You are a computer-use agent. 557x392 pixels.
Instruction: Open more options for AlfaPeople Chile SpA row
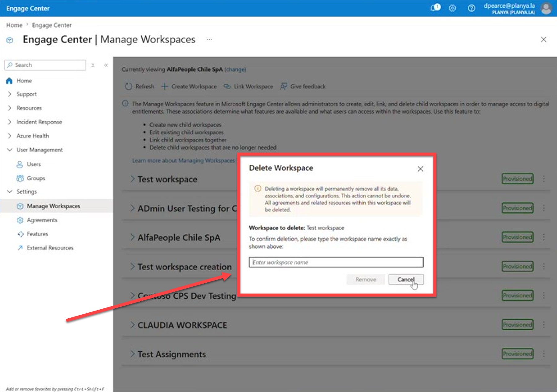pos(544,237)
